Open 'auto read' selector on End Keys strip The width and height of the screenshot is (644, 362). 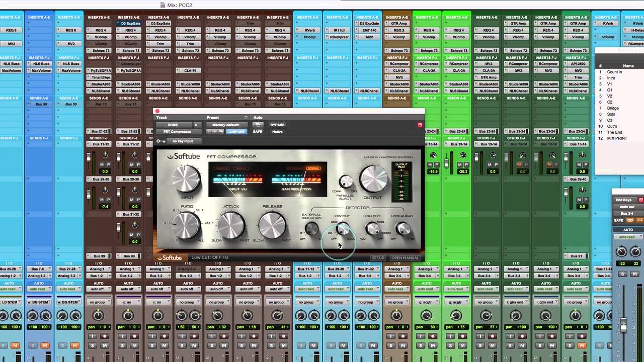point(628,237)
